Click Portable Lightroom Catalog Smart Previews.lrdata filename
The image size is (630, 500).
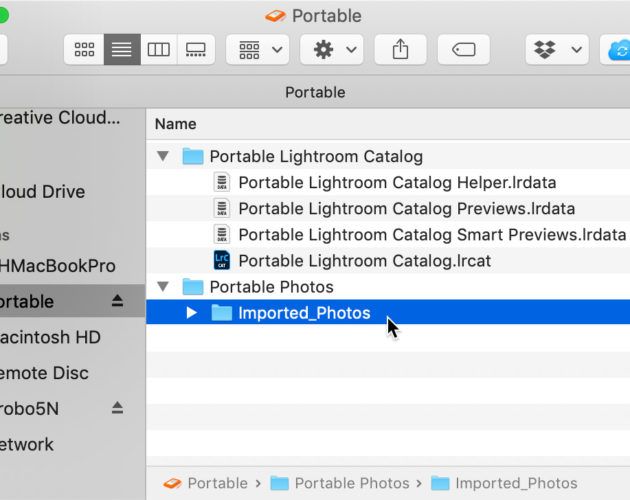click(432, 235)
